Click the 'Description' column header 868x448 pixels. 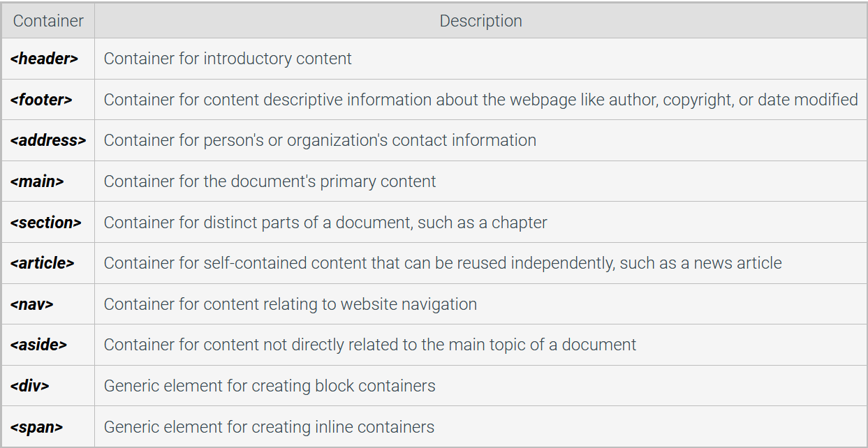[480, 21]
